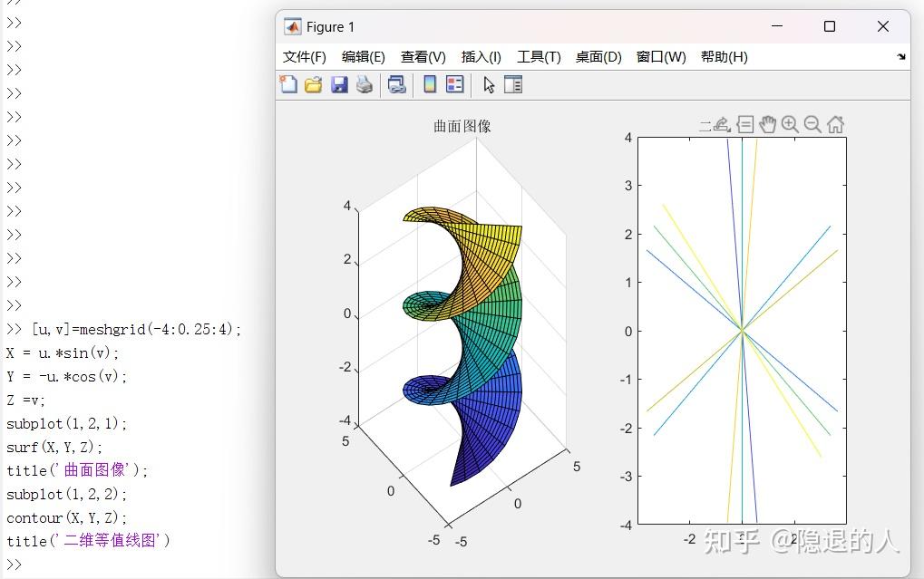924x579 pixels.
Task: Restore view with the home icon
Action: click(835, 124)
